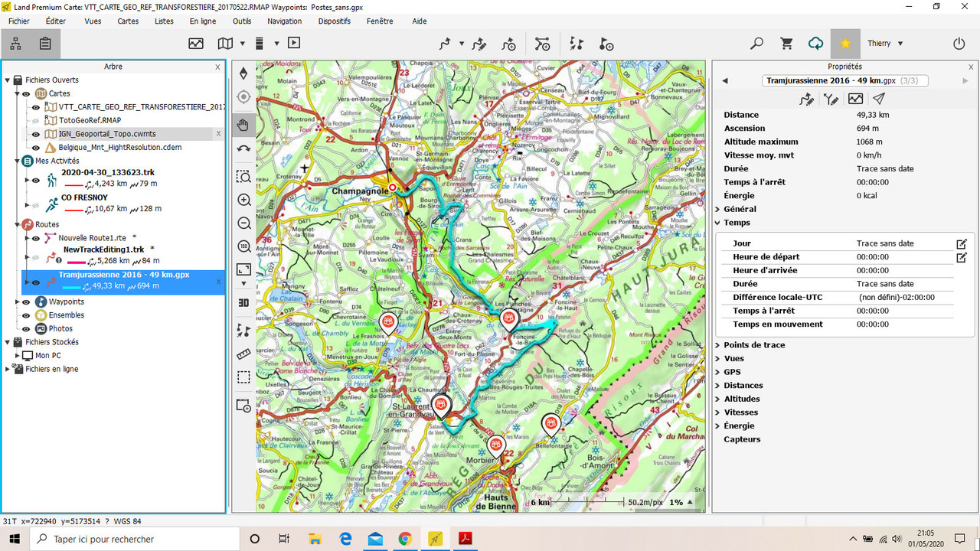
Task: Edit the Jour value pencil button
Action: pos(962,244)
